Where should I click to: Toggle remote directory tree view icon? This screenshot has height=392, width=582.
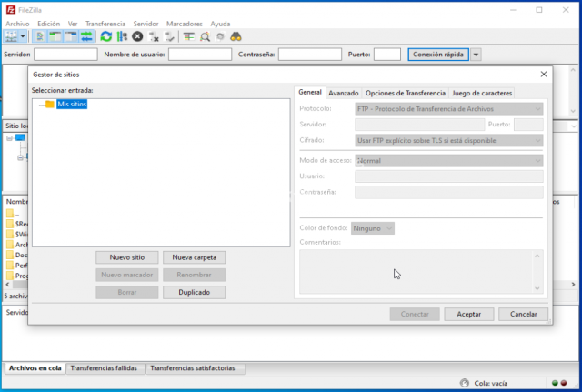(71, 36)
